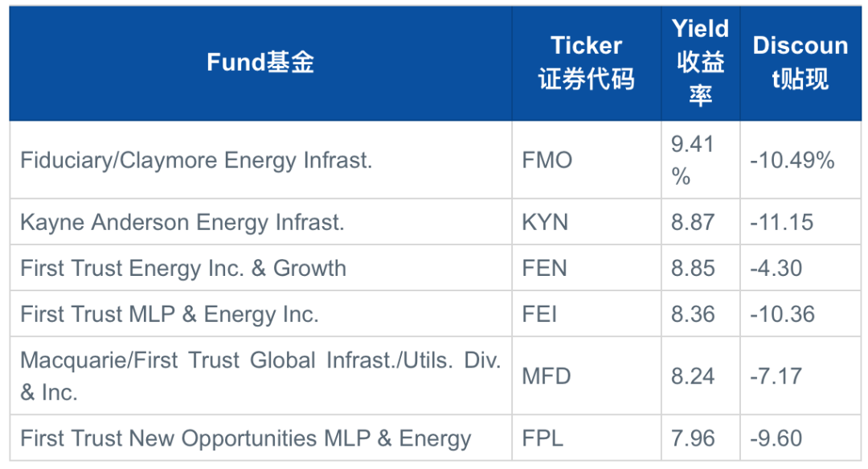Click the 9.41% yield cell

click(701, 159)
